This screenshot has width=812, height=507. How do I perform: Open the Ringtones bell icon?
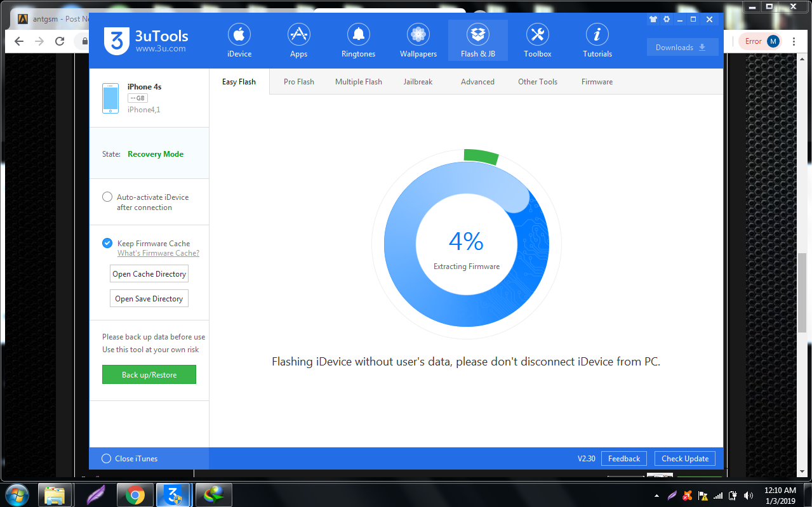click(x=358, y=34)
